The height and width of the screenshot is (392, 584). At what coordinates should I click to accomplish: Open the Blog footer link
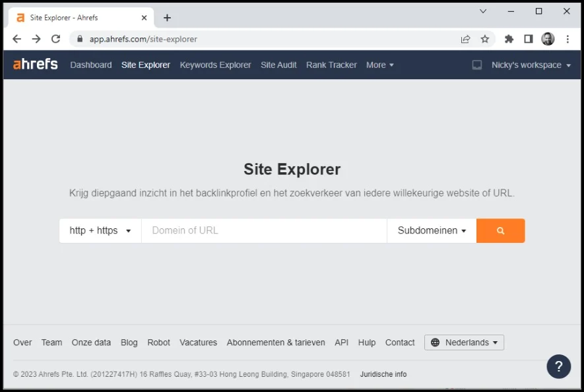coord(129,343)
